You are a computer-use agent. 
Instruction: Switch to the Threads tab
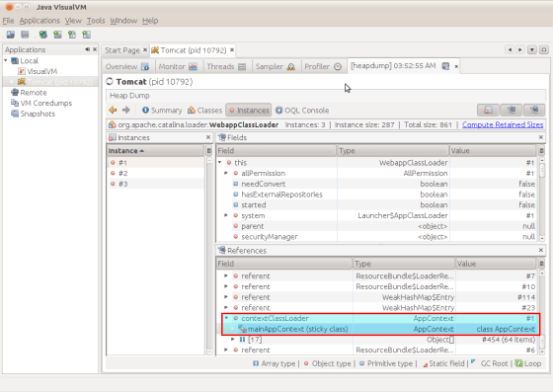226,66
